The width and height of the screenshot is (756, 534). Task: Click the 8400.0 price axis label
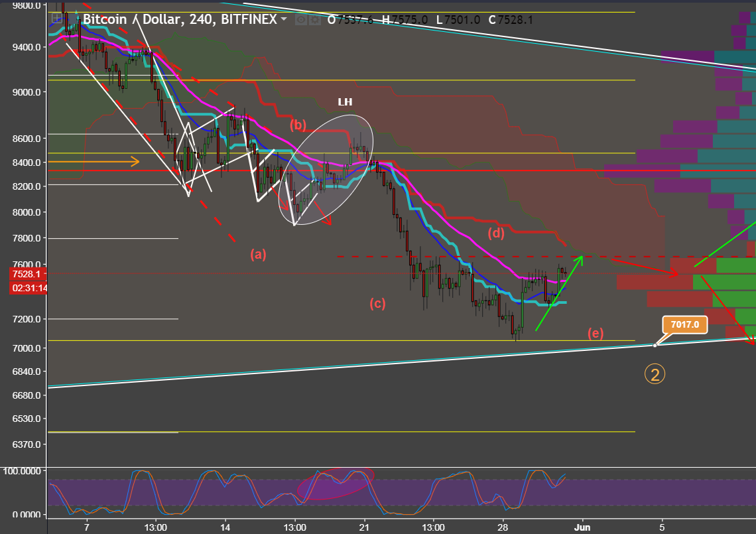tap(27, 163)
